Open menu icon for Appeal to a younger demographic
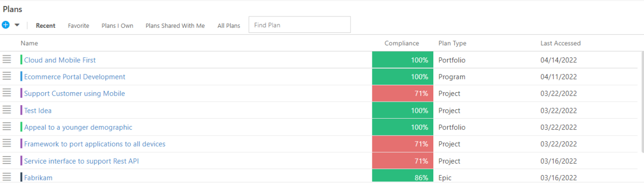644x183 pixels. point(6,127)
